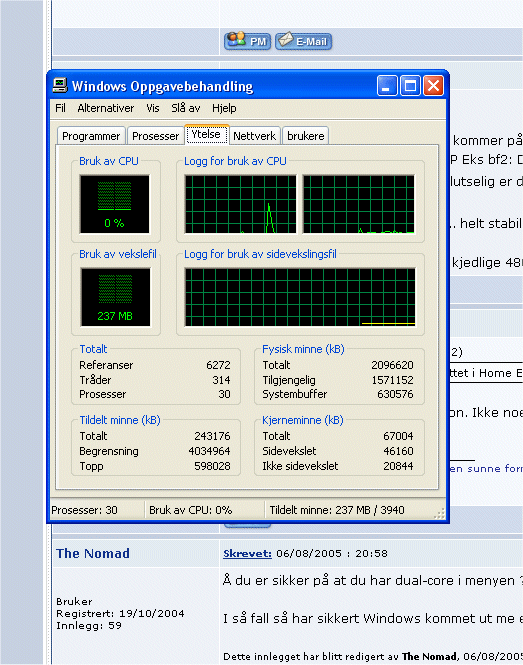This screenshot has width=523, height=665.
Task: Click the window resize grip corner
Action: tap(440, 514)
